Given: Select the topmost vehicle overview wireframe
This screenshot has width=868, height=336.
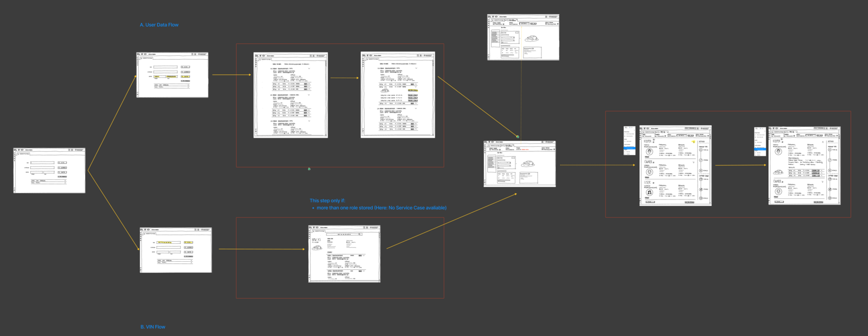Looking at the screenshot, I should click(523, 37).
